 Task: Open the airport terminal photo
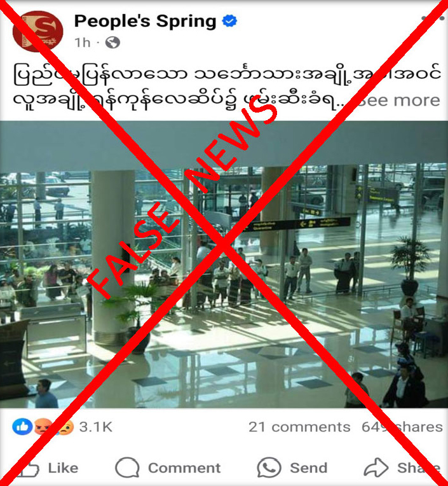pos(224,265)
